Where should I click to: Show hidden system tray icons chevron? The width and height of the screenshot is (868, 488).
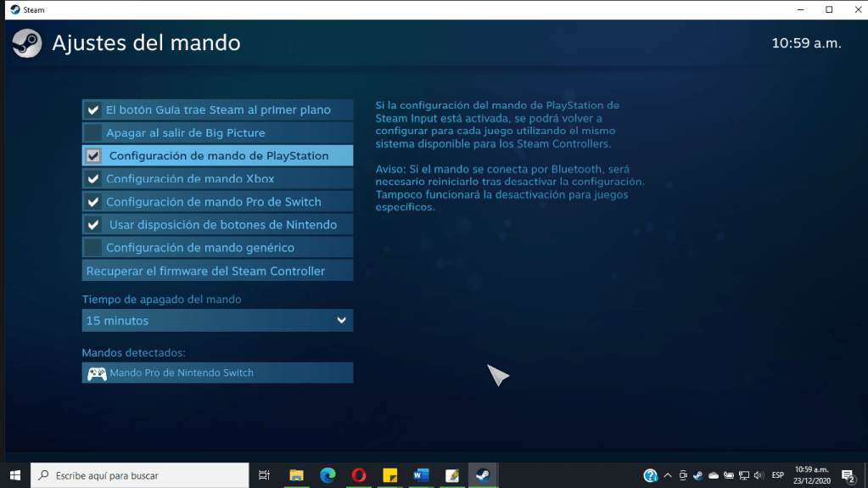pos(668,475)
